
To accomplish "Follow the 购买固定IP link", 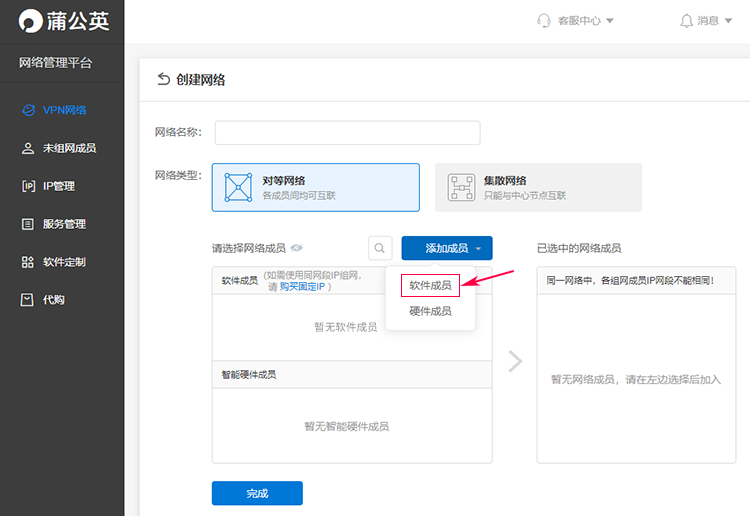I will point(302,286).
